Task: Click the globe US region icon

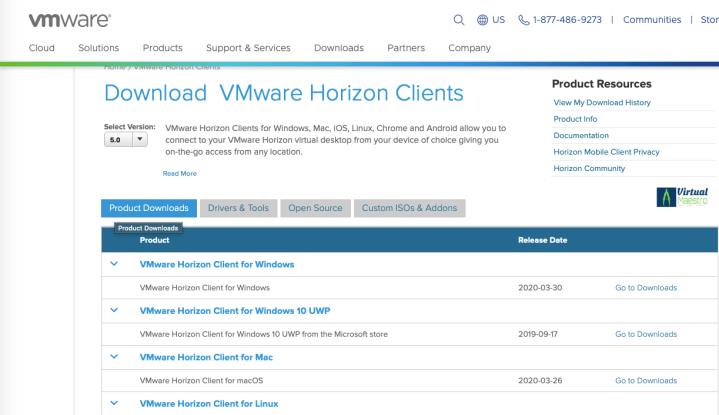Action: click(483, 20)
